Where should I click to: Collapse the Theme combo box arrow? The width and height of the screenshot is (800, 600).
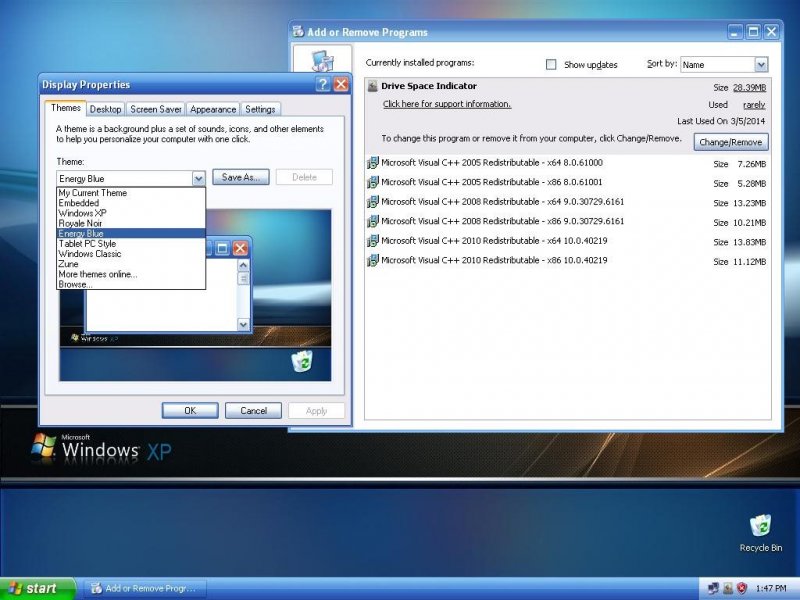[198, 178]
